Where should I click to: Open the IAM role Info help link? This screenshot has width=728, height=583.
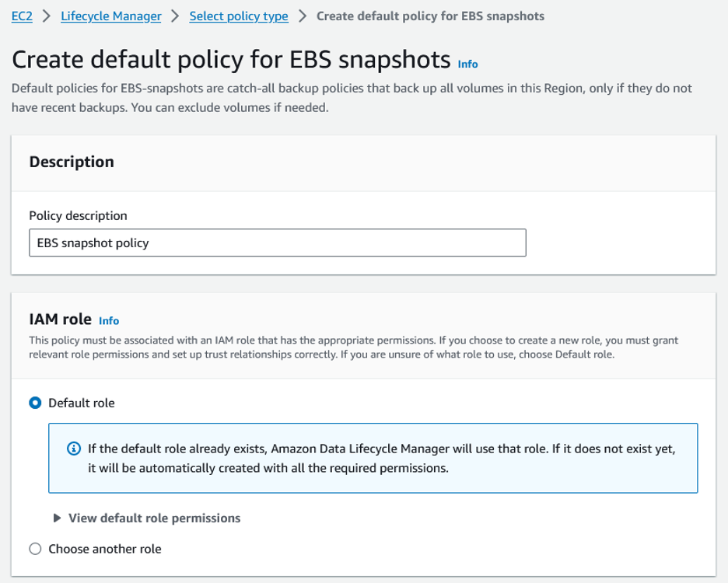[109, 320]
